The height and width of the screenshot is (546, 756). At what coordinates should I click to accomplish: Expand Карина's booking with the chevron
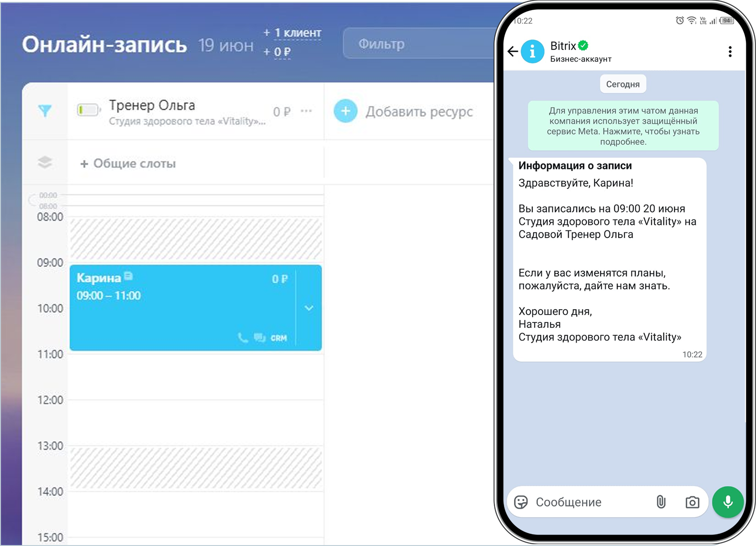tap(309, 308)
